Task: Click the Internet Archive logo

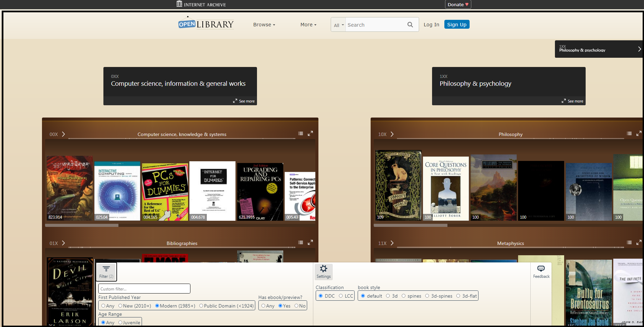Action: coord(201,4)
